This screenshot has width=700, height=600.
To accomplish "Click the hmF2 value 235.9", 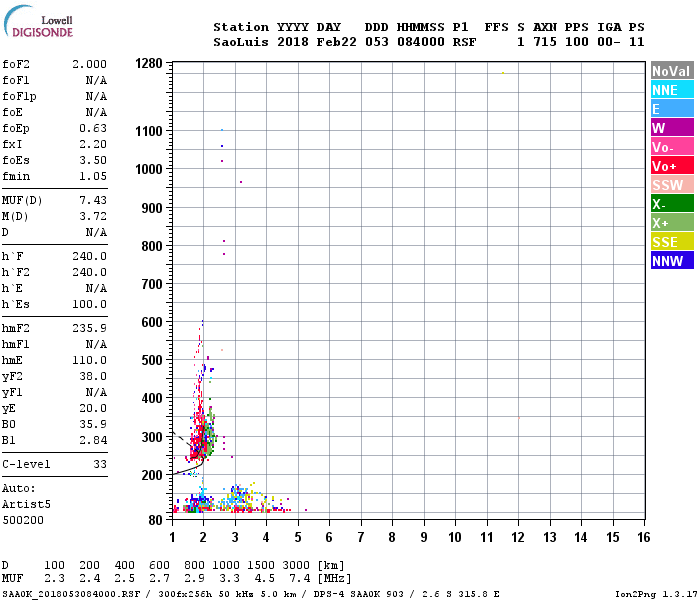I will (89, 329).
